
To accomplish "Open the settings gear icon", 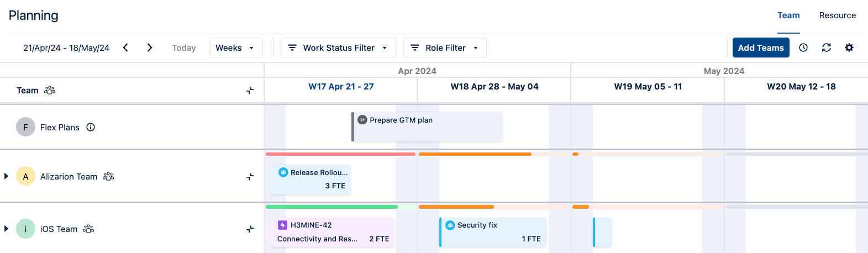I will point(849,48).
